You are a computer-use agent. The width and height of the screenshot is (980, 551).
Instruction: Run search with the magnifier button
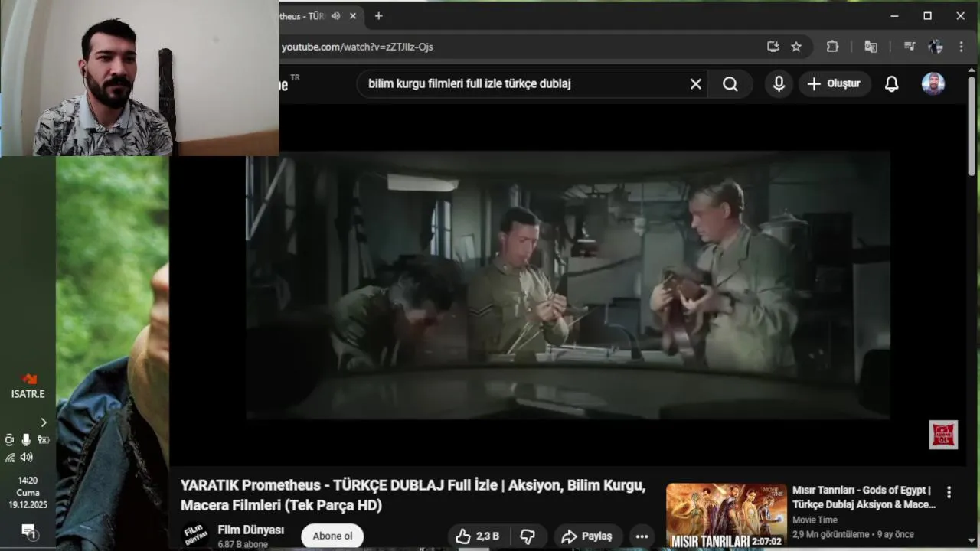730,84
